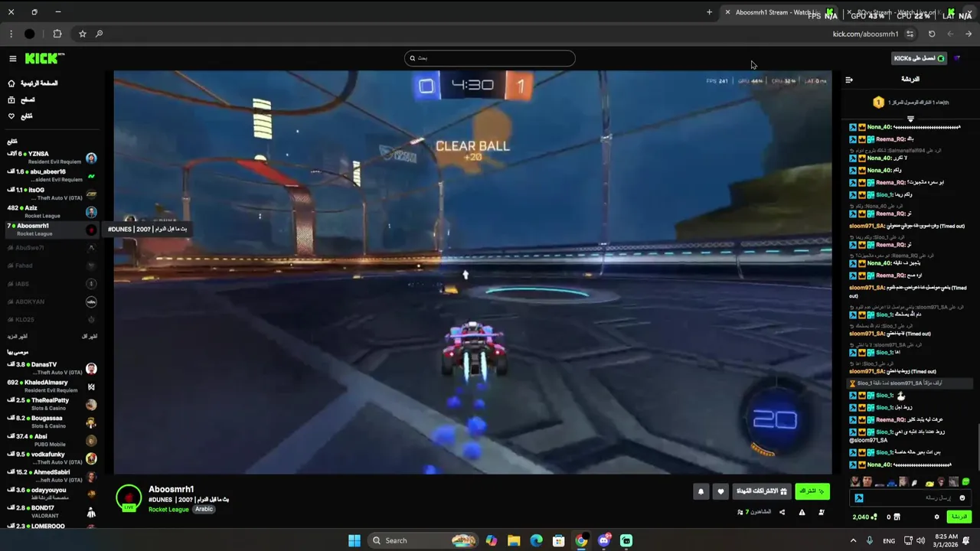The height and width of the screenshot is (551, 980).
Task: Open Aziz Rocket League channel
Action: click(52, 211)
